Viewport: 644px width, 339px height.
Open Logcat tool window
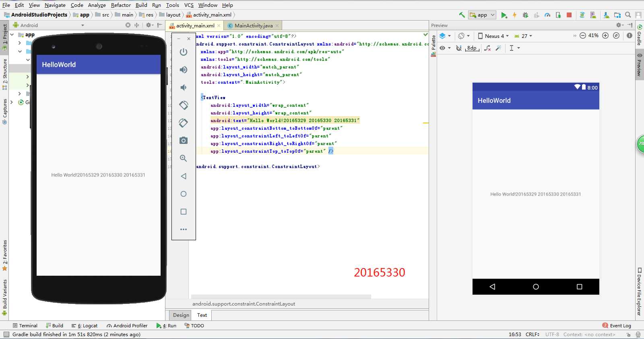(85, 326)
